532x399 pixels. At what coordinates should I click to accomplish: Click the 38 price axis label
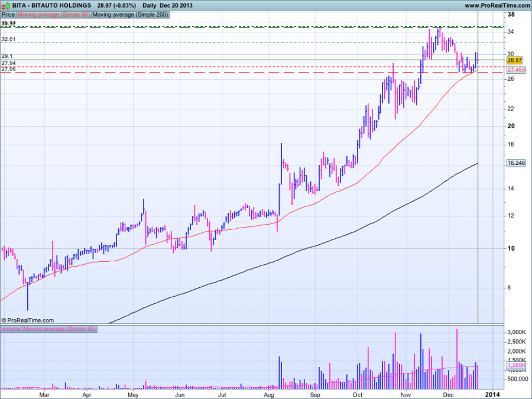click(x=511, y=15)
